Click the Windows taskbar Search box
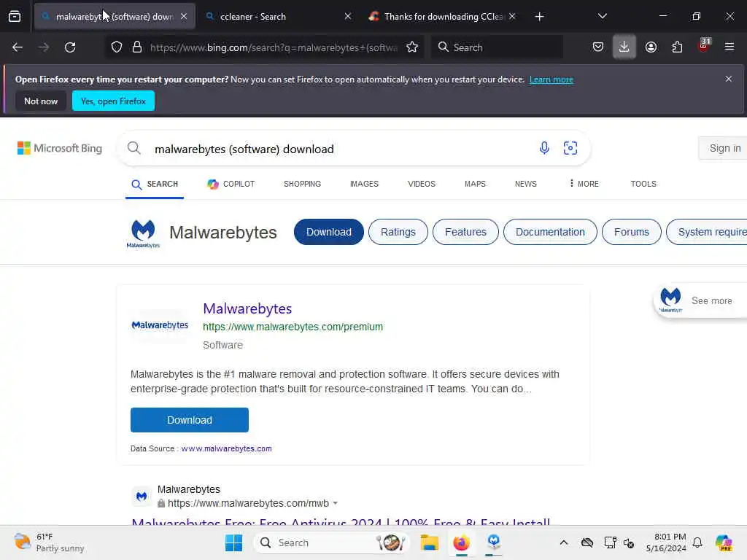 (332, 542)
